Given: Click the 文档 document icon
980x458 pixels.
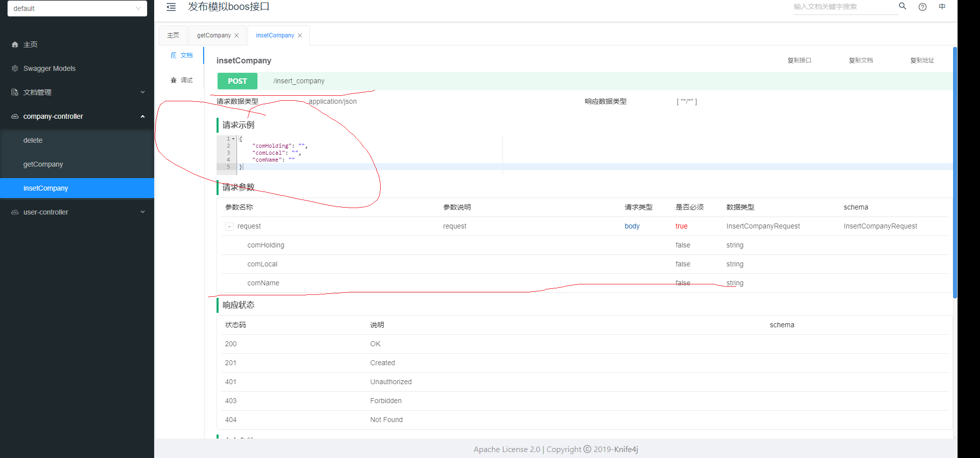Looking at the screenshot, I should (x=174, y=55).
